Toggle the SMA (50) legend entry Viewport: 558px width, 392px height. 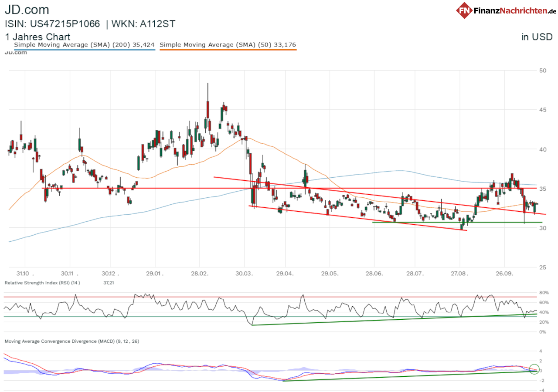(228, 44)
